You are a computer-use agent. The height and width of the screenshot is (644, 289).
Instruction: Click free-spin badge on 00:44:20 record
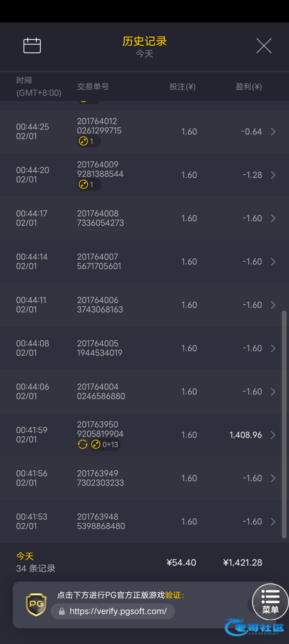point(89,184)
